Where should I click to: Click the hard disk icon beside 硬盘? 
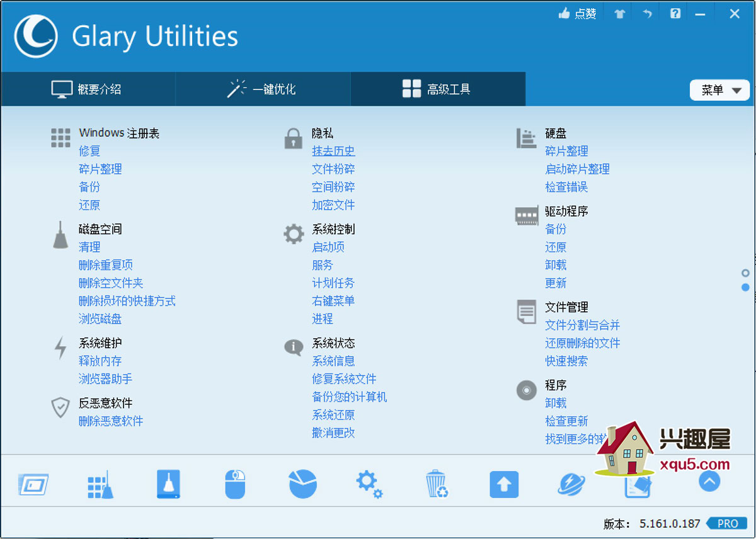[526, 139]
